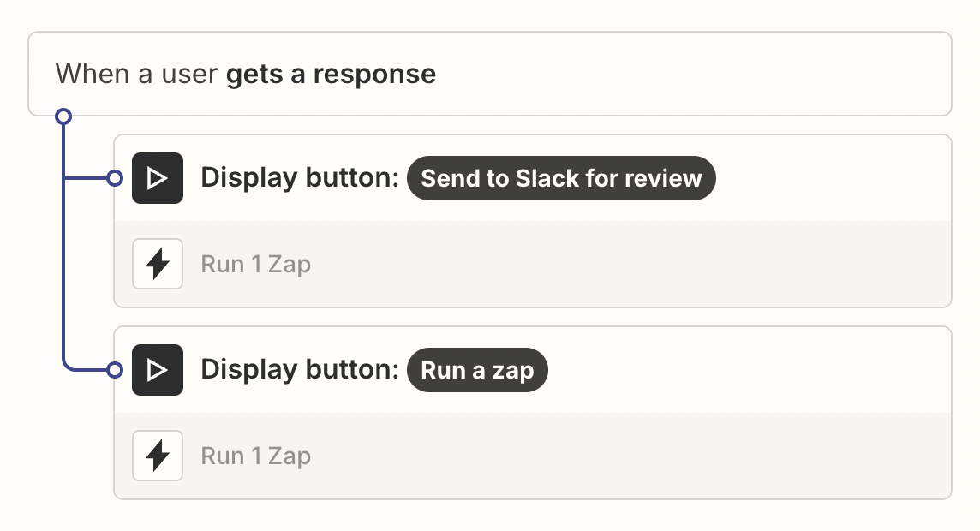
Task: Open the When a user gets a response trigger
Action: point(490,74)
